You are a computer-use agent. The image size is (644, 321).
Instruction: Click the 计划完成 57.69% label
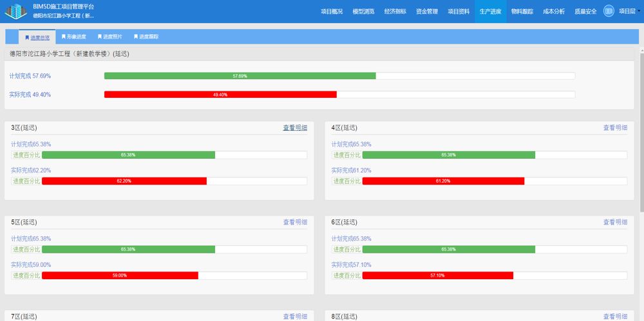pyautogui.click(x=30, y=76)
